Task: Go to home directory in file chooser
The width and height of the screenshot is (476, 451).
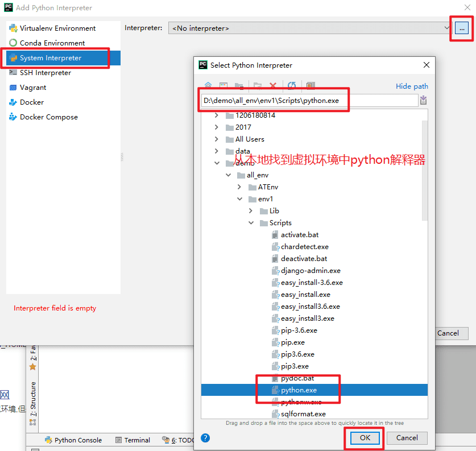Action: click(x=208, y=85)
